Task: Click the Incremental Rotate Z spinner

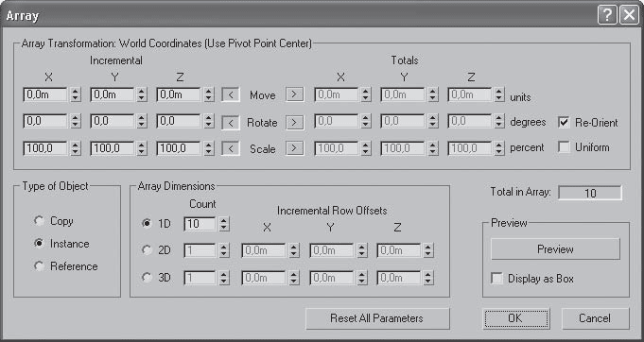Action: 209,122
